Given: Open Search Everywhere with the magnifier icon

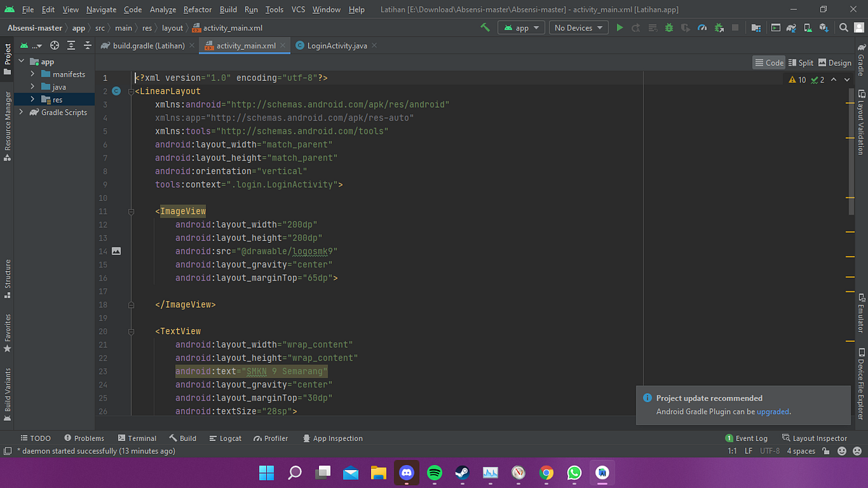Looking at the screenshot, I should pos(843,27).
